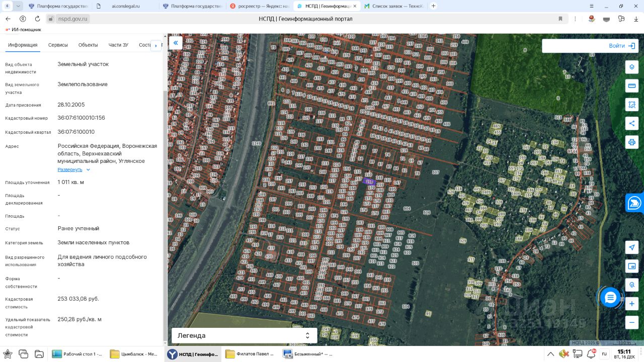Viewport: 644px width, 362px height.
Task: Click the area value 1 011 кв. м
Action: click(70, 182)
